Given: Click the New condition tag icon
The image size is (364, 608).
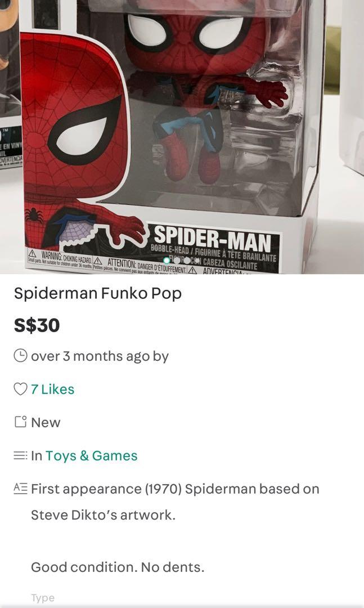Looking at the screenshot, I should (21, 422).
